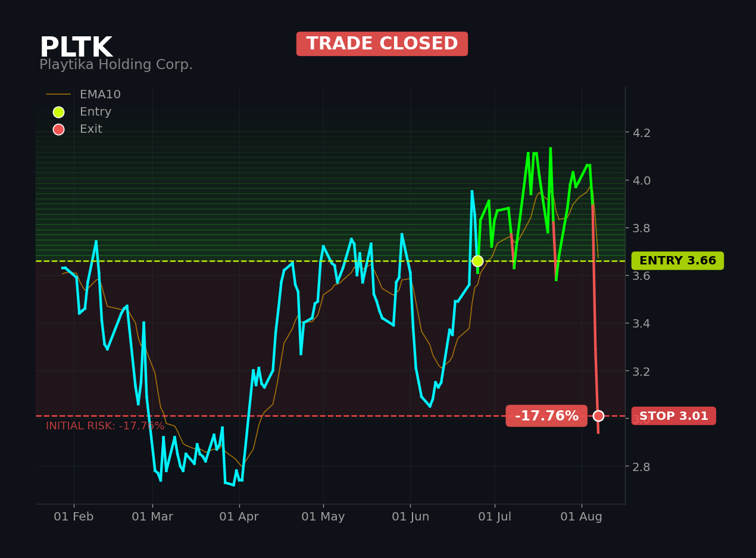Click the 3.8 price axis label
Screen dimensions: 756x558
pyautogui.click(x=641, y=228)
